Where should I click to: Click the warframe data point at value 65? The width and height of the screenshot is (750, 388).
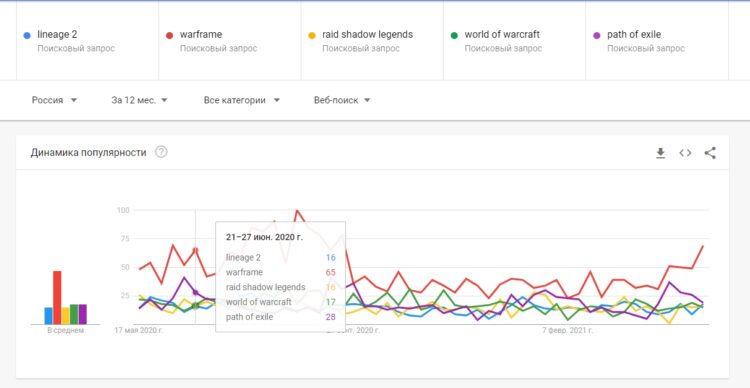click(195, 250)
